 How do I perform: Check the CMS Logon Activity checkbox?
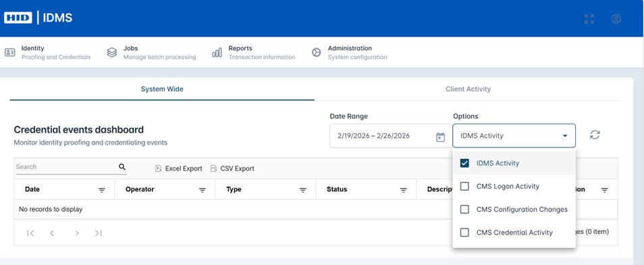pos(464,187)
